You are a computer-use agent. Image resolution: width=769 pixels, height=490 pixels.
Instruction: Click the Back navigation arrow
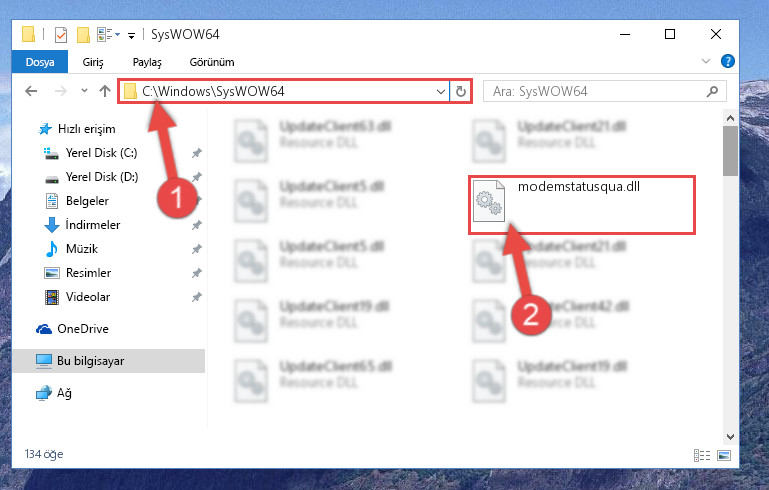(x=31, y=91)
